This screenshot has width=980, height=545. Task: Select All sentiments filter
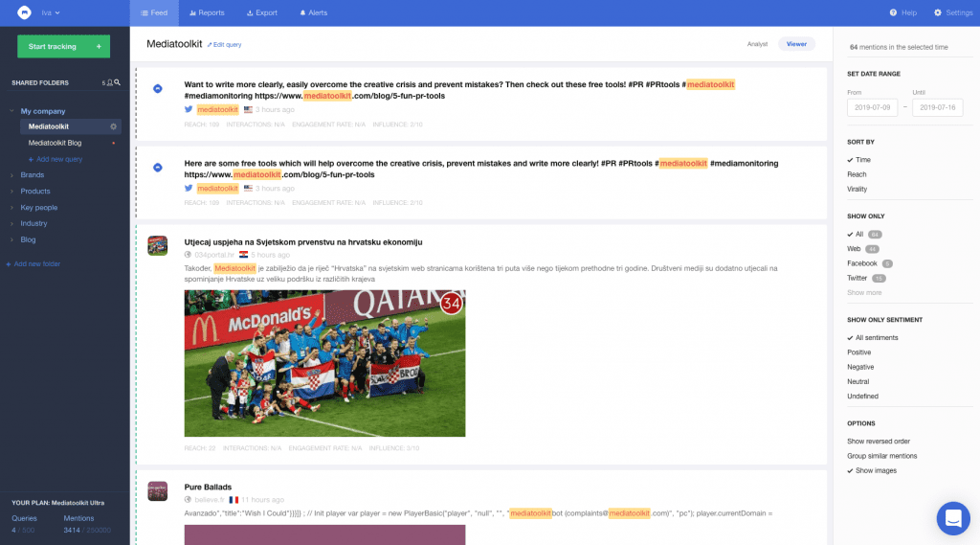tap(877, 338)
